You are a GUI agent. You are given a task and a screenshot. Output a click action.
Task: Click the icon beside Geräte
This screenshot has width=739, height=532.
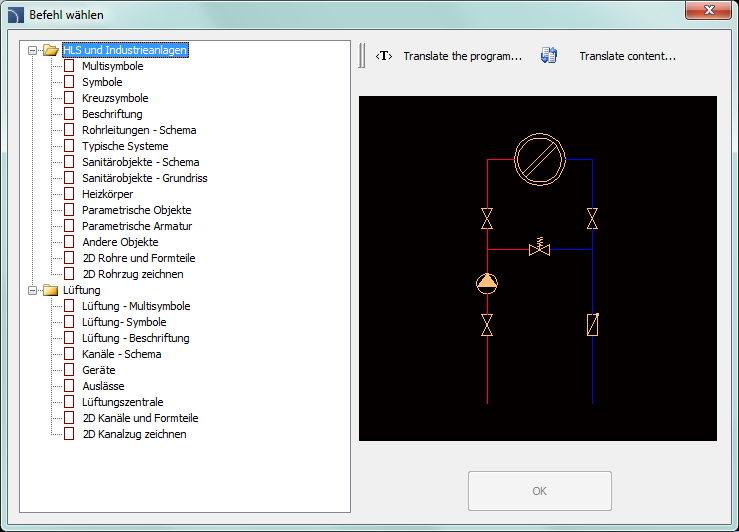[x=70, y=370]
